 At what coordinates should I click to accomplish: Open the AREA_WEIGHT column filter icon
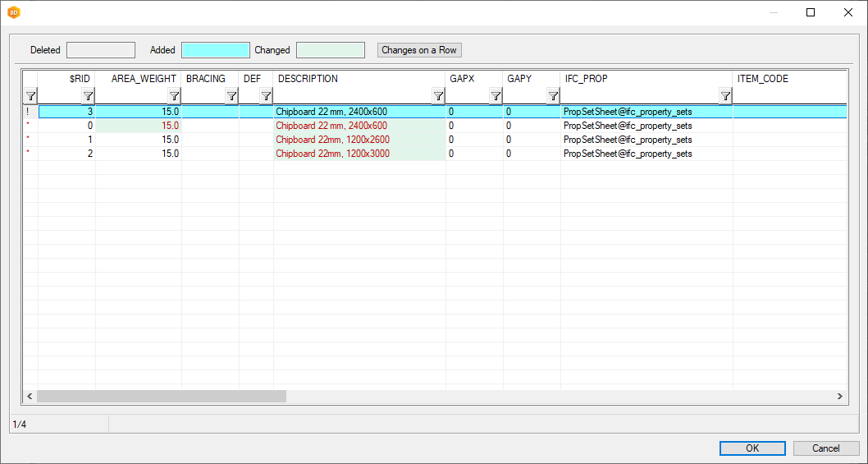[x=174, y=96]
